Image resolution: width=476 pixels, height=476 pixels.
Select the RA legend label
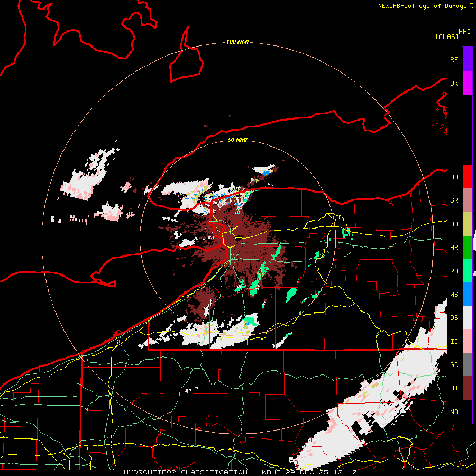coord(454,271)
